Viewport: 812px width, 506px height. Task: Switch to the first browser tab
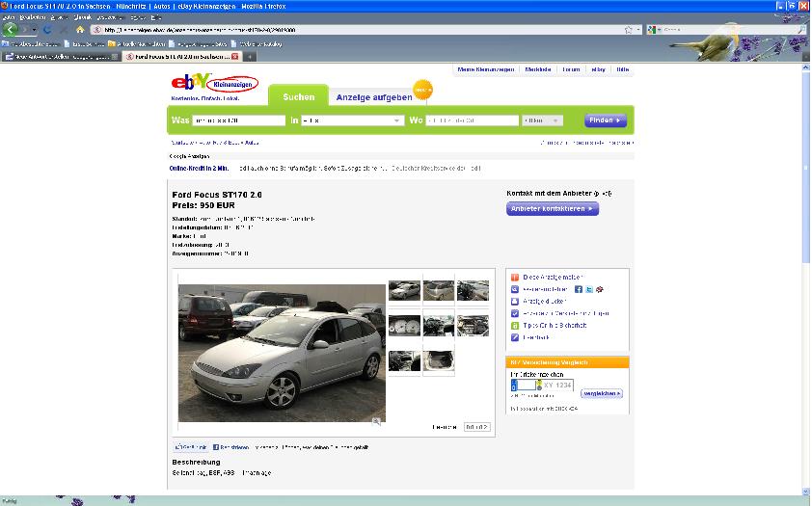pyautogui.click(x=61, y=57)
